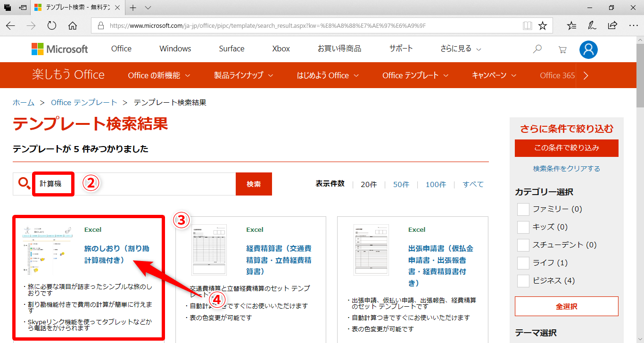Click the 全選択 button
This screenshot has width=644, height=343.
click(567, 306)
